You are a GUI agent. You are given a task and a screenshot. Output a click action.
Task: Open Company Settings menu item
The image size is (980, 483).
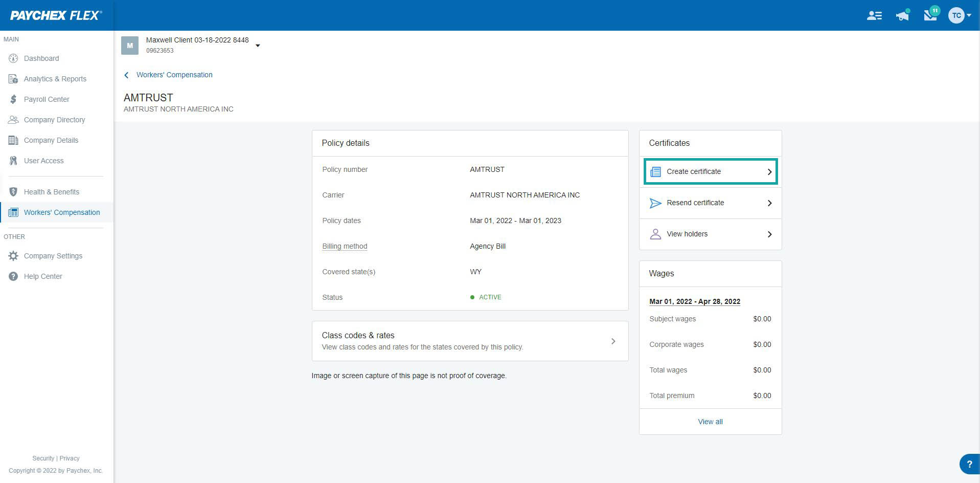tap(53, 256)
